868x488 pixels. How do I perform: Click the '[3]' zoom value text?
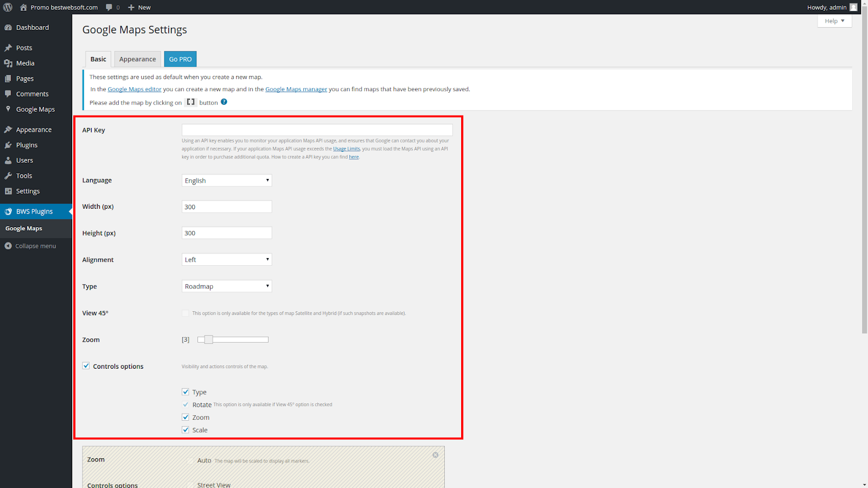(x=186, y=339)
